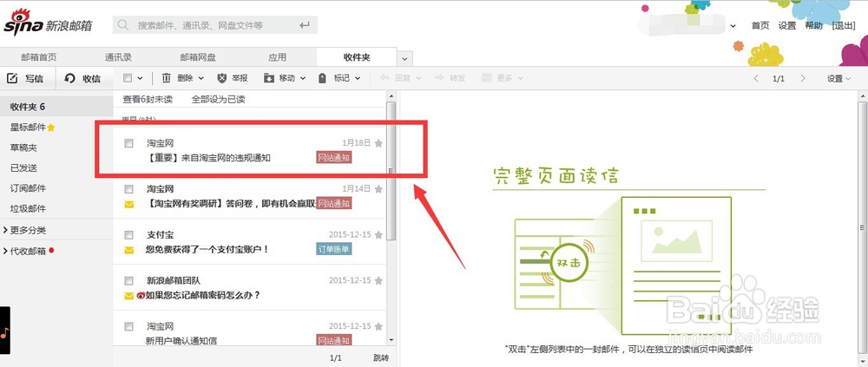
Task: Open the select-all checkbox dropdown arrow
Action: (x=140, y=79)
